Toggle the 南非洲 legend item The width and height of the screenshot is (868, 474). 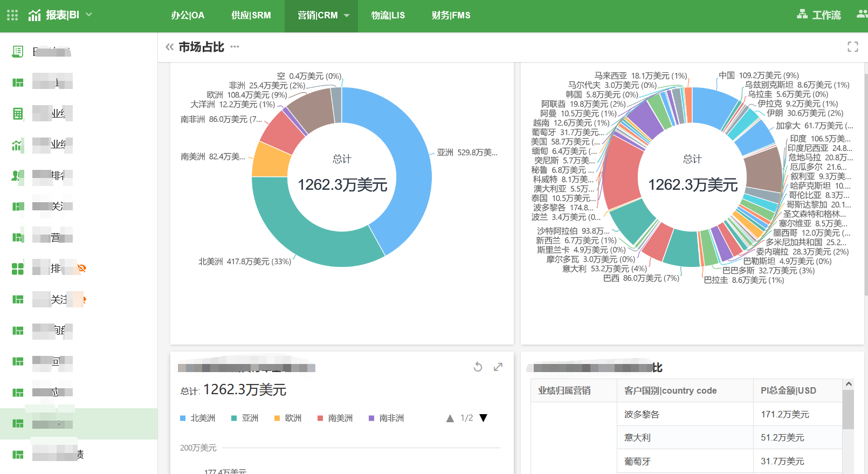point(386,418)
